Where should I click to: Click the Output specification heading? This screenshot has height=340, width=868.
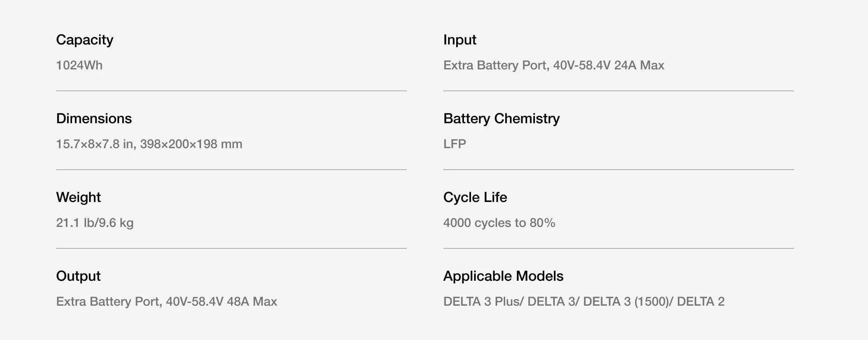78,276
